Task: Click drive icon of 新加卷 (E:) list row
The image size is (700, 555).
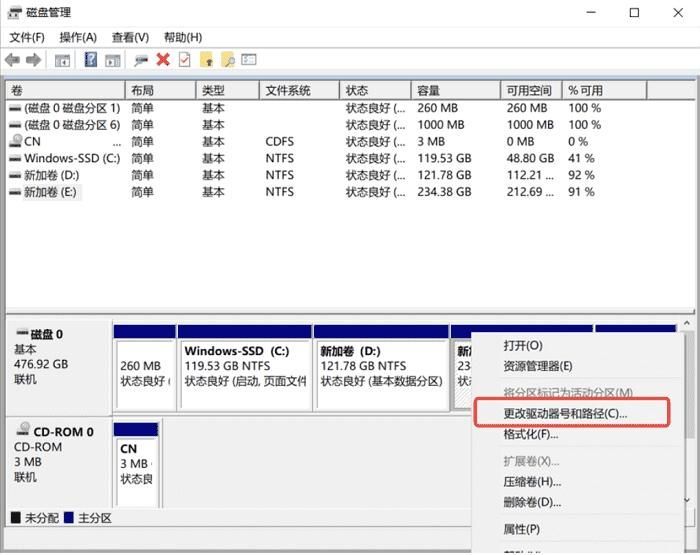Action: pyautogui.click(x=15, y=192)
